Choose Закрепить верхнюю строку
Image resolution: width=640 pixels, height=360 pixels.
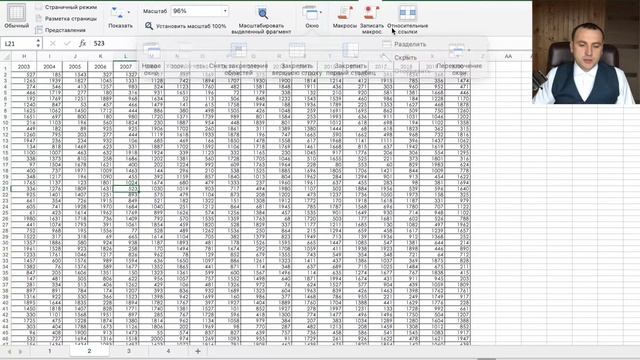(297, 60)
